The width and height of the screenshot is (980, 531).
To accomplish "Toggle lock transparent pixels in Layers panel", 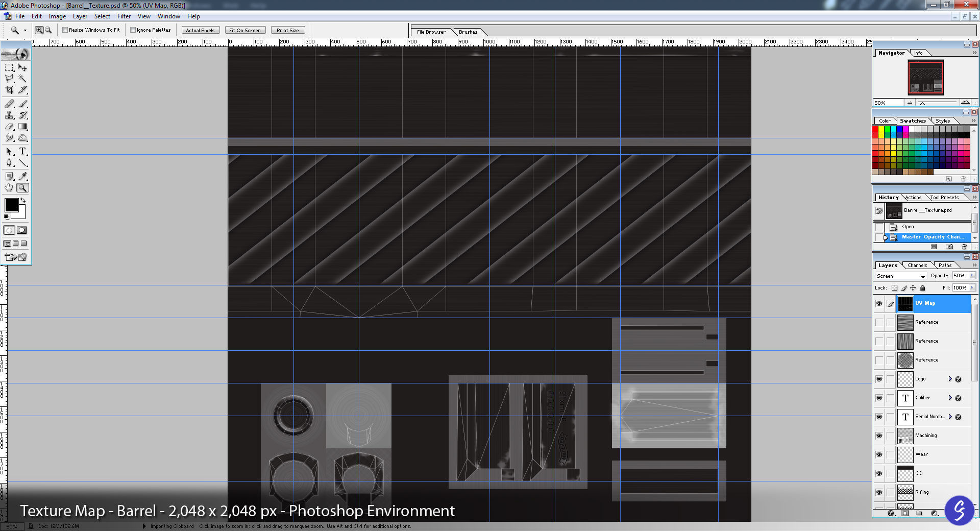I will [894, 288].
